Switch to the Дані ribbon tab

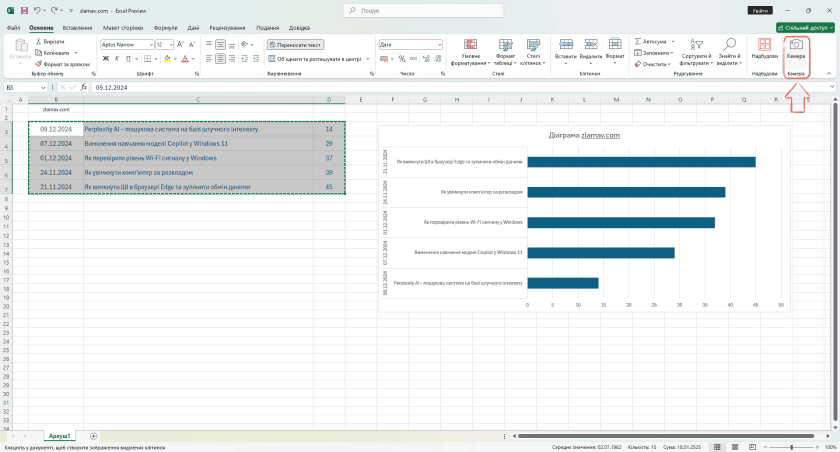[x=193, y=27]
